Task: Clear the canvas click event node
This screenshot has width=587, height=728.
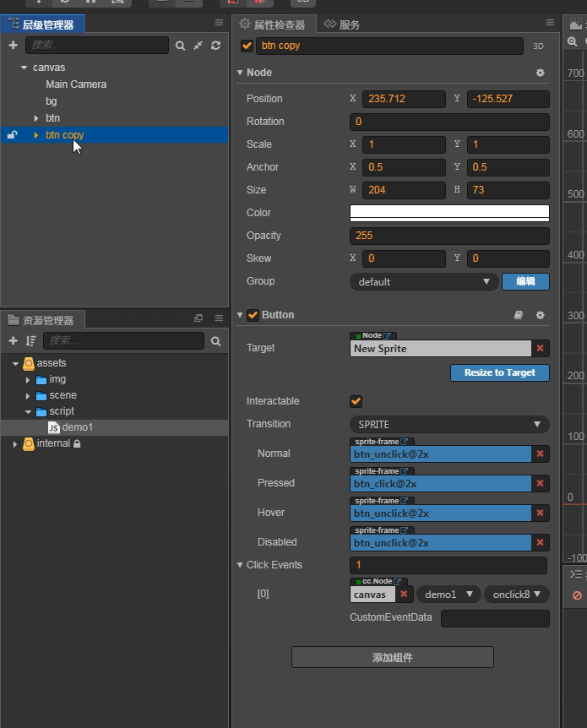Action: pyautogui.click(x=404, y=594)
